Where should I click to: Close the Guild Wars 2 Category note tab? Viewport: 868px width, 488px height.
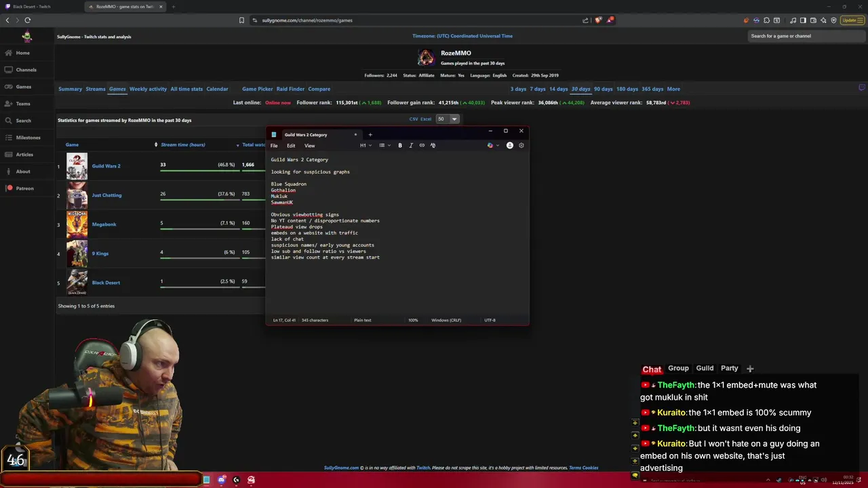(355, 134)
